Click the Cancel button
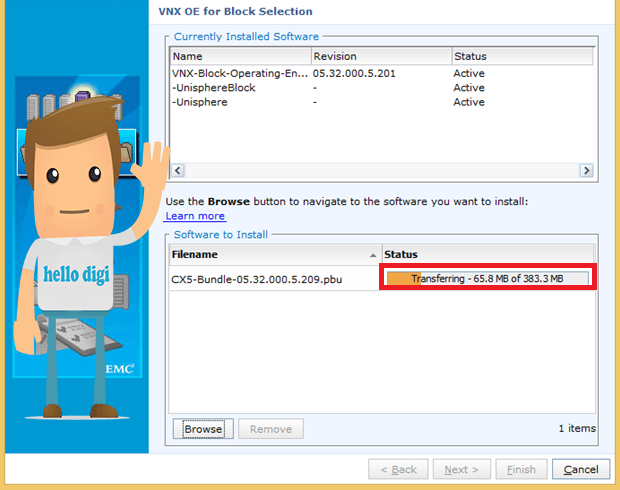Viewport: 620px width, 490px height. (x=581, y=469)
